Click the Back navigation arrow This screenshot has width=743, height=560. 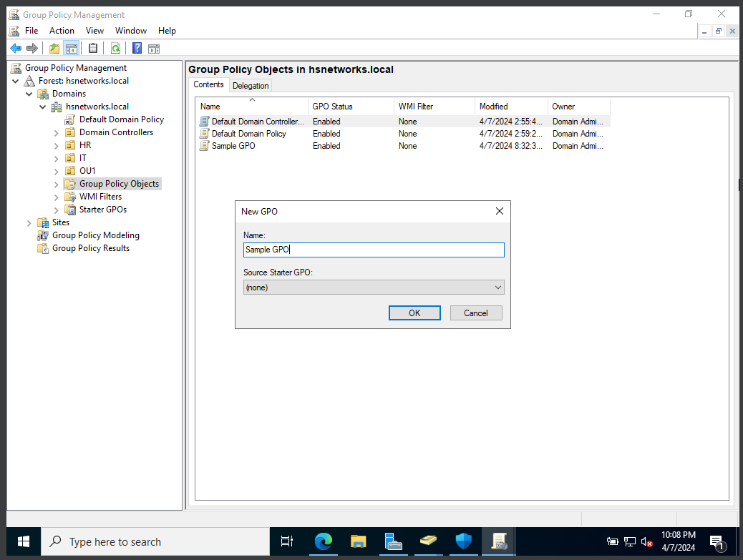(x=16, y=48)
